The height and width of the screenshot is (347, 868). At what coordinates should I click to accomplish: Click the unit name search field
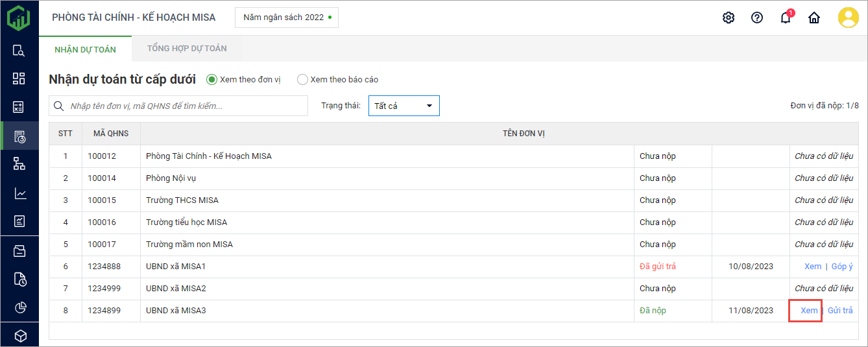pos(185,106)
